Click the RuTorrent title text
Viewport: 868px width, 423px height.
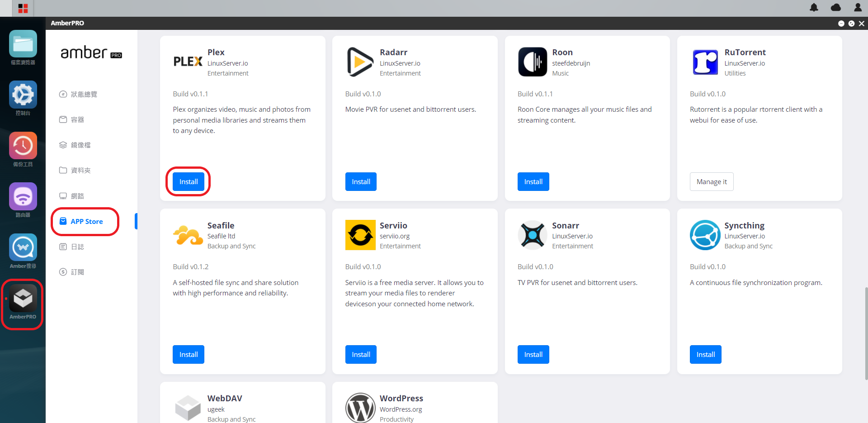coord(745,52)
